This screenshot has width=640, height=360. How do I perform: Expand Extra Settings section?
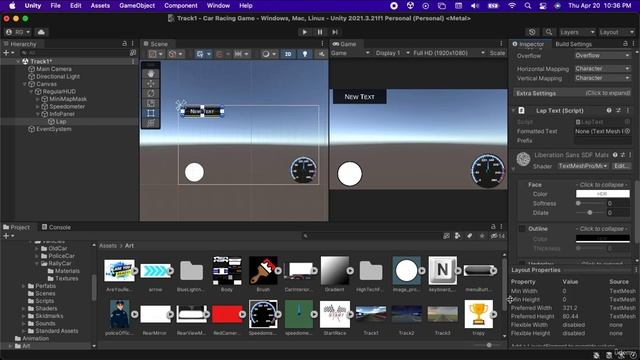[x=573, y=93]
